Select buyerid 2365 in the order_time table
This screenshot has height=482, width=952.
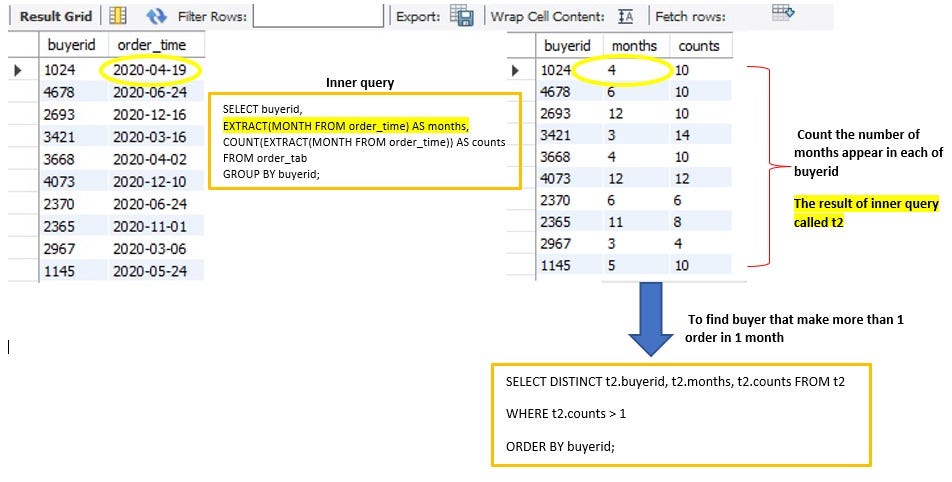tap(60, 226)
